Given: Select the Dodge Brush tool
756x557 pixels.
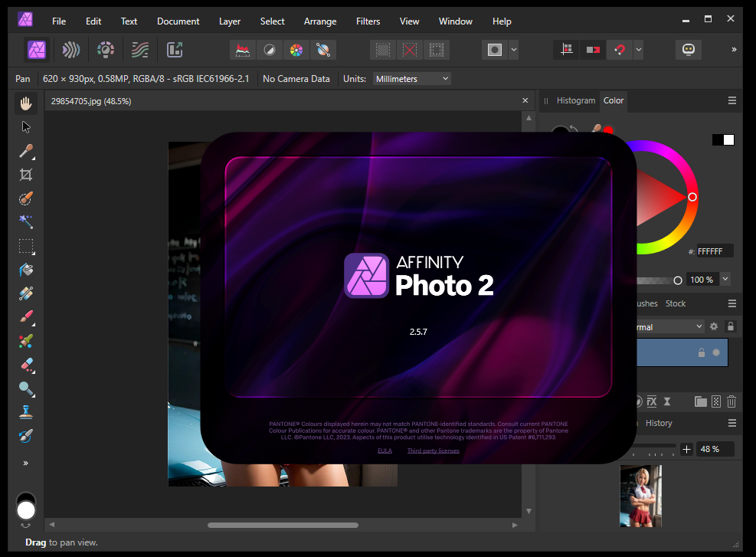Looking at the screenshot, I should (26, 388).
